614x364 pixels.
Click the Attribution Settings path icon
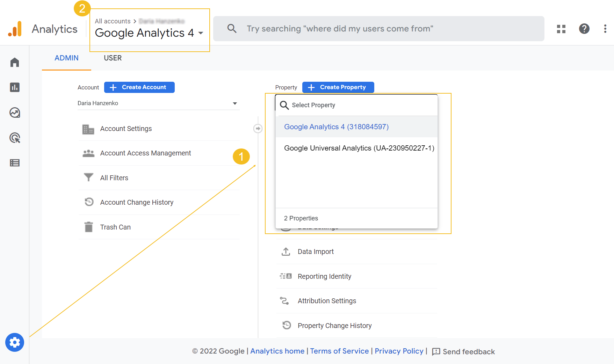[284, 301]
